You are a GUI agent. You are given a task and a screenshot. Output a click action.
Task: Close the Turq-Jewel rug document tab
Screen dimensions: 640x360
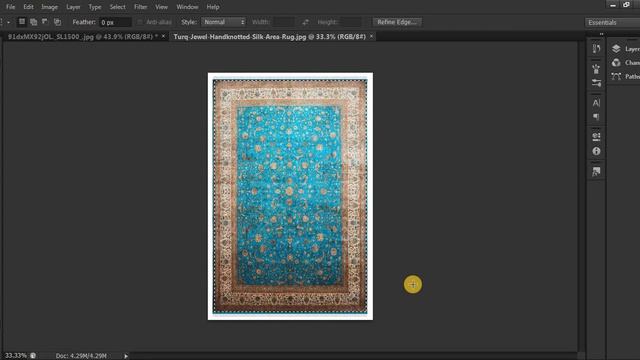tap(371, 36)
